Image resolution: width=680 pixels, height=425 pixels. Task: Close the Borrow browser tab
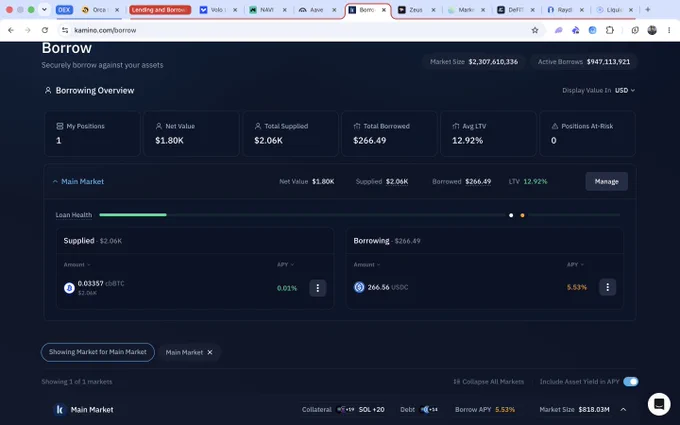click(383, 10)
